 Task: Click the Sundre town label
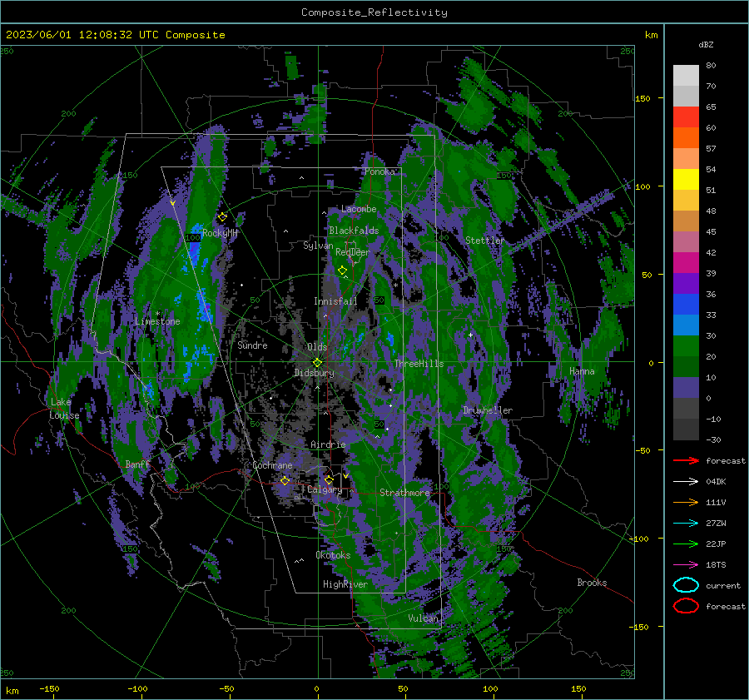[253, 345]
